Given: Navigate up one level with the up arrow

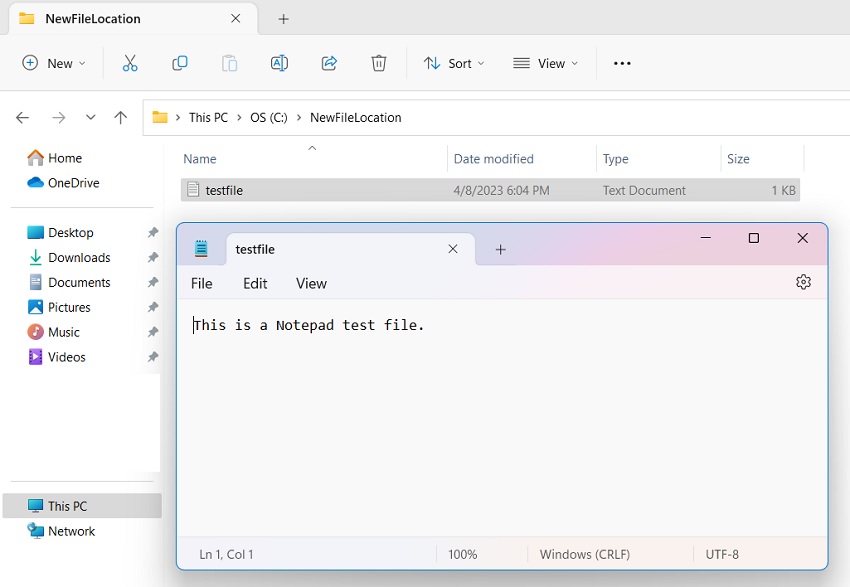Looking at the screenshot, I should coord(121,117).
